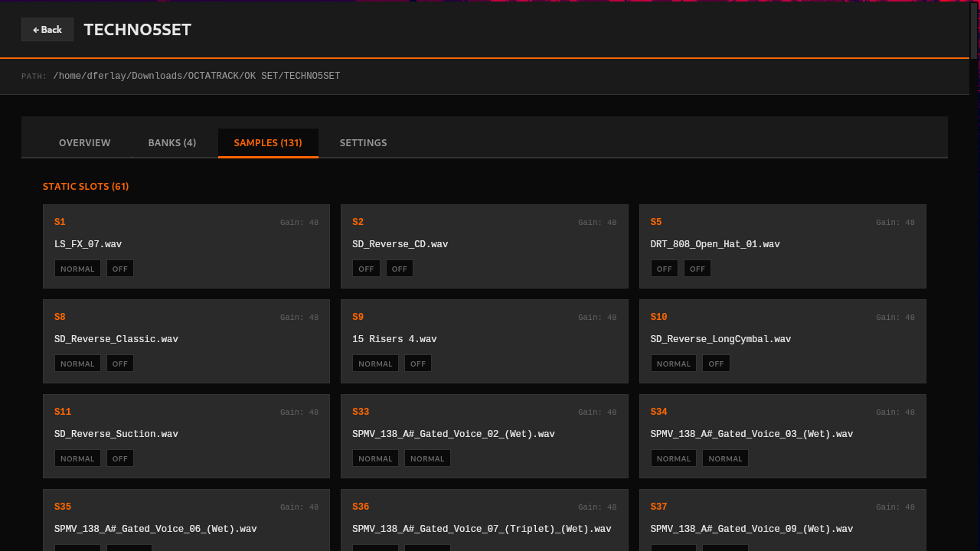The height and width of the screenshot is (551, 980).
Task: Click first OFF badge on slot S5
Action: [664, 269]
